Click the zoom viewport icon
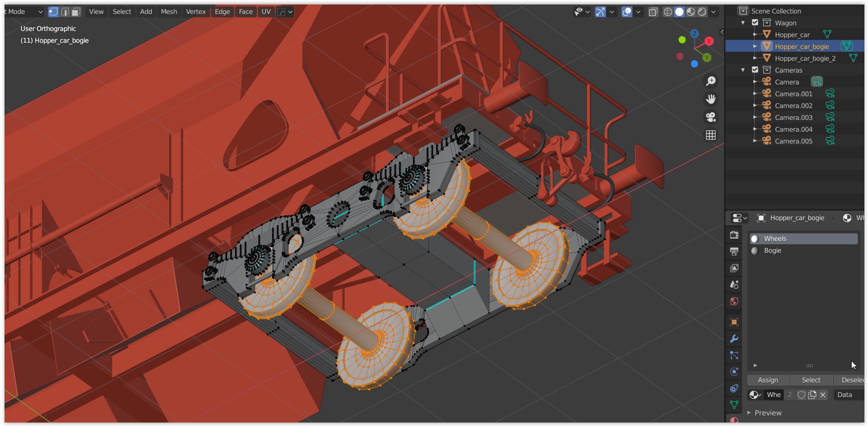 click(x=711, y=81)
